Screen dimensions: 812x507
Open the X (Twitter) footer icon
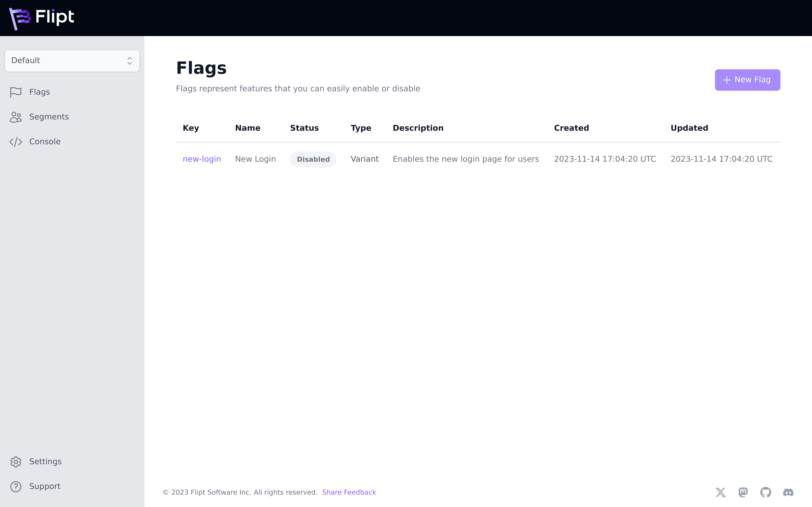point(720,492)
